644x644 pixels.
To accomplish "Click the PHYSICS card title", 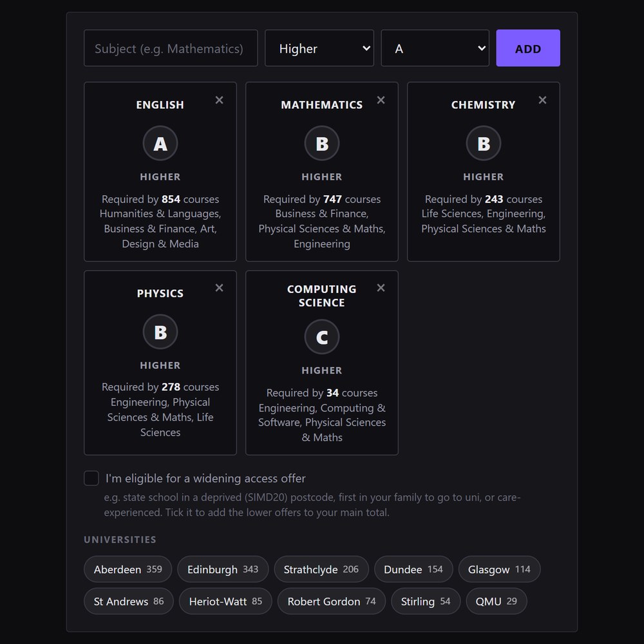I will [x=160, y=293].
